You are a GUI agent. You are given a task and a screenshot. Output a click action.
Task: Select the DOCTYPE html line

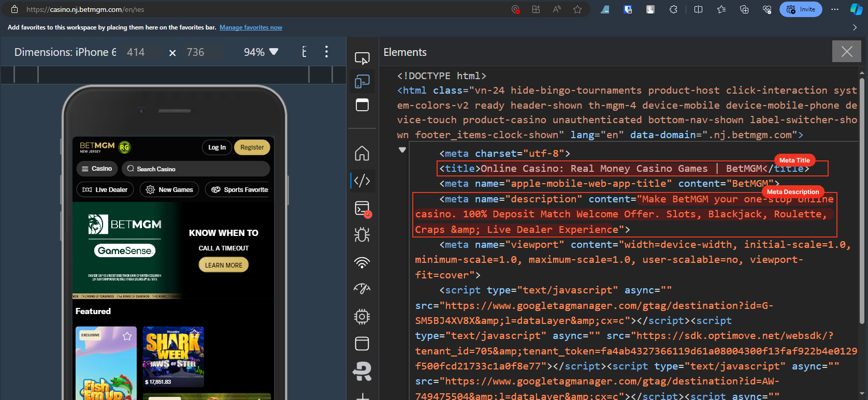pos(442,76)
